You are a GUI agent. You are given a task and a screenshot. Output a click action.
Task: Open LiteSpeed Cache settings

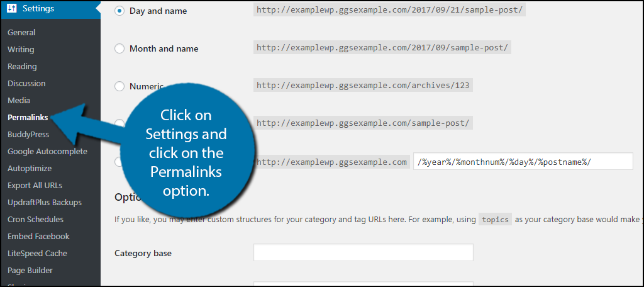click(37, 253)
